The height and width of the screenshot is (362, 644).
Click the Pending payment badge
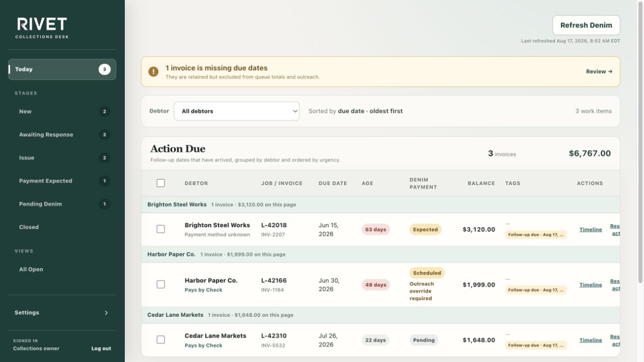coord(424,340)
